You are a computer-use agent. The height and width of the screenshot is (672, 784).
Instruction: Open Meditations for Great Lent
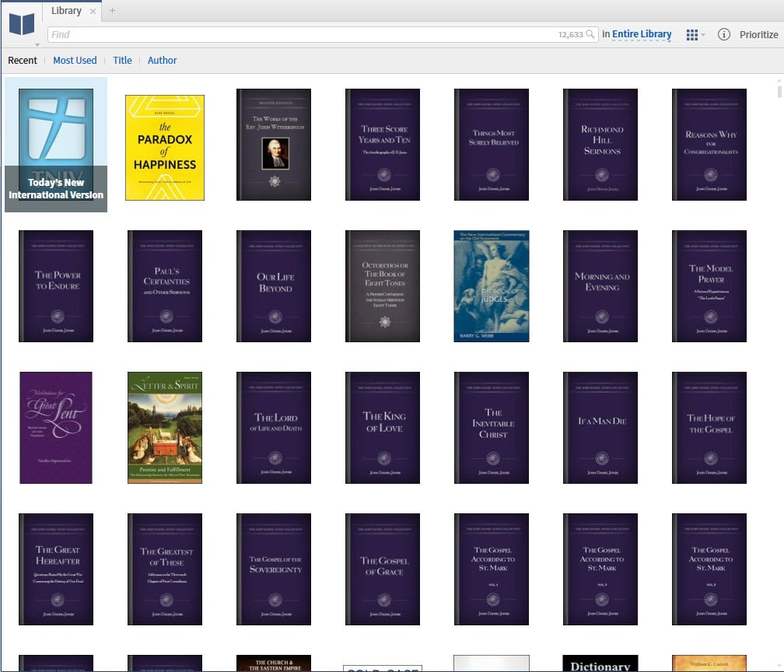click(56, 428)
